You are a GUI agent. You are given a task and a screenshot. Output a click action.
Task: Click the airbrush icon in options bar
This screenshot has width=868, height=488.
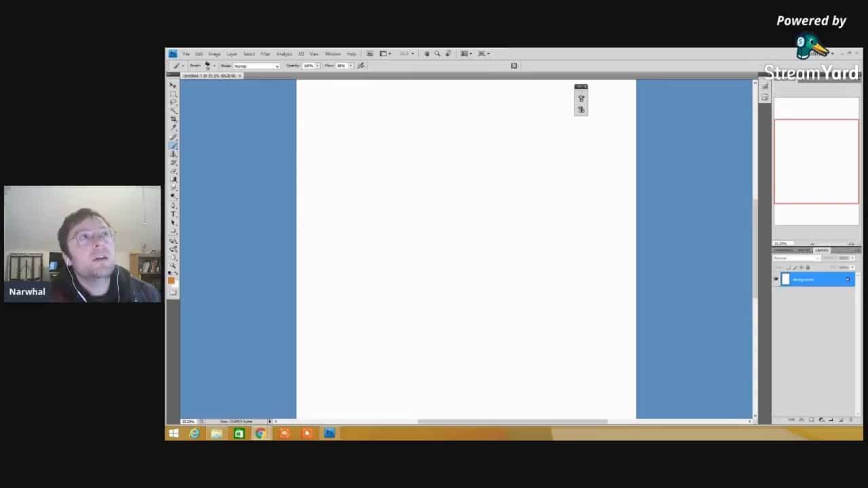point(361,66)
